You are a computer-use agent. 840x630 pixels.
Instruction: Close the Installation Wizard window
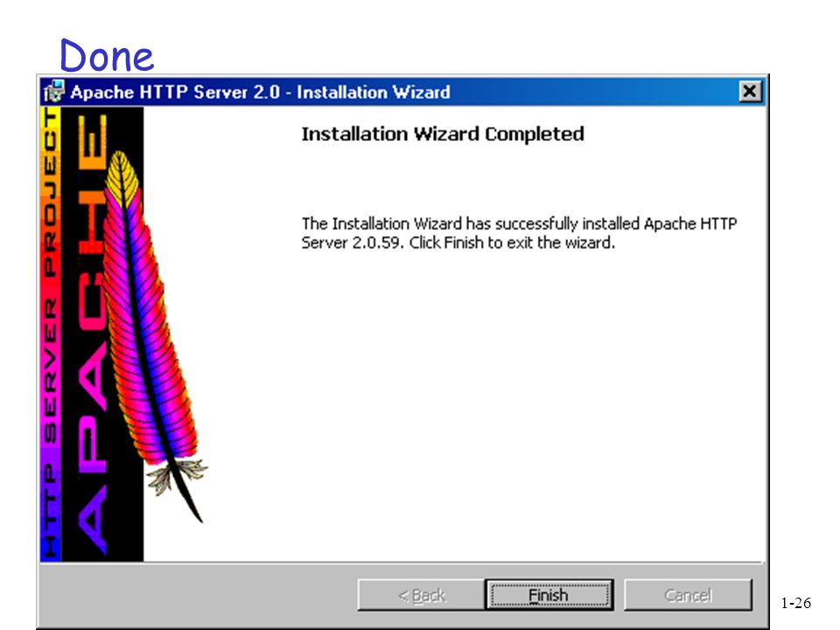(750, 92)
